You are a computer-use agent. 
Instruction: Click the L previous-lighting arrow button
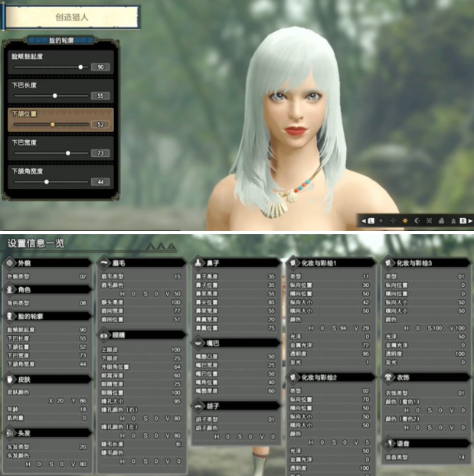click(368, 220)
